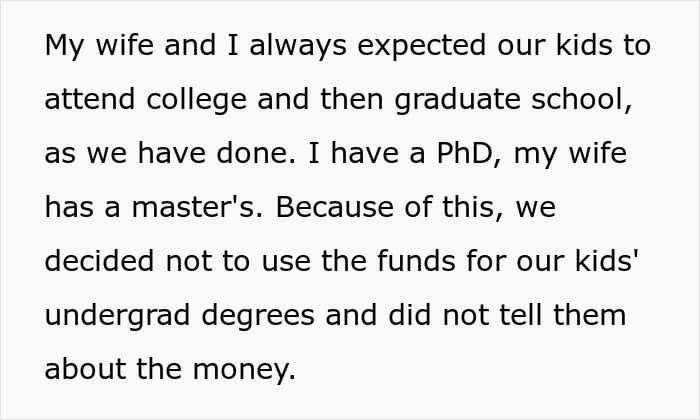The width and height of the screenshot is (700, 420).
Task: Click the word "undergrad"
Action: (x=123, y=315)
